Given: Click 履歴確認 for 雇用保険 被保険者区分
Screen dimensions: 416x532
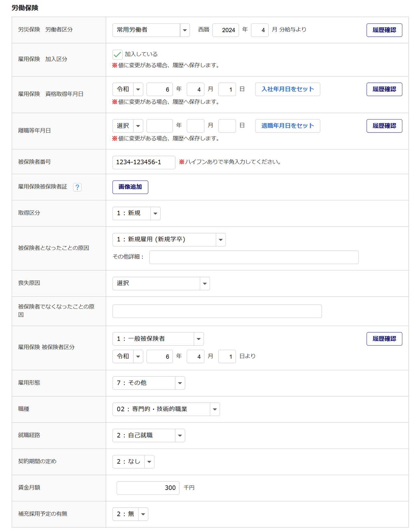Looking at the screenshot, I should click(384, 339).
